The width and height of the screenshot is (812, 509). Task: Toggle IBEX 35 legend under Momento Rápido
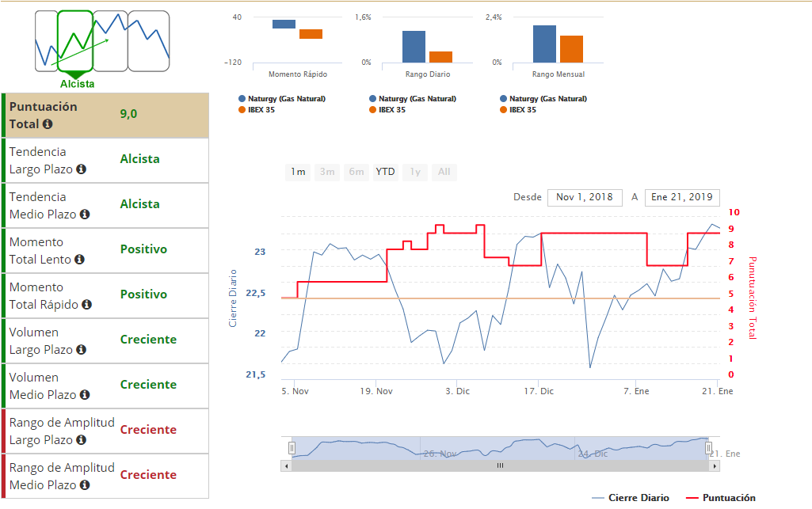point(257,110)
